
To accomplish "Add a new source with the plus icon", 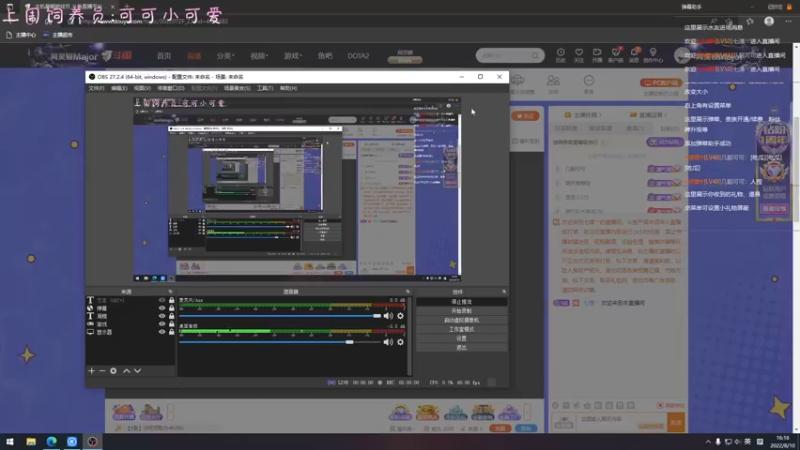I will point(91,371).
